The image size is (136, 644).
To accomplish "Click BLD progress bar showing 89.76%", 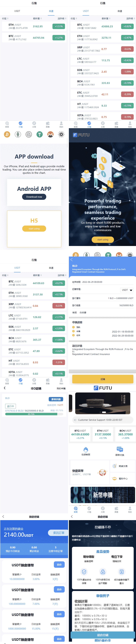I will (34, 414).
